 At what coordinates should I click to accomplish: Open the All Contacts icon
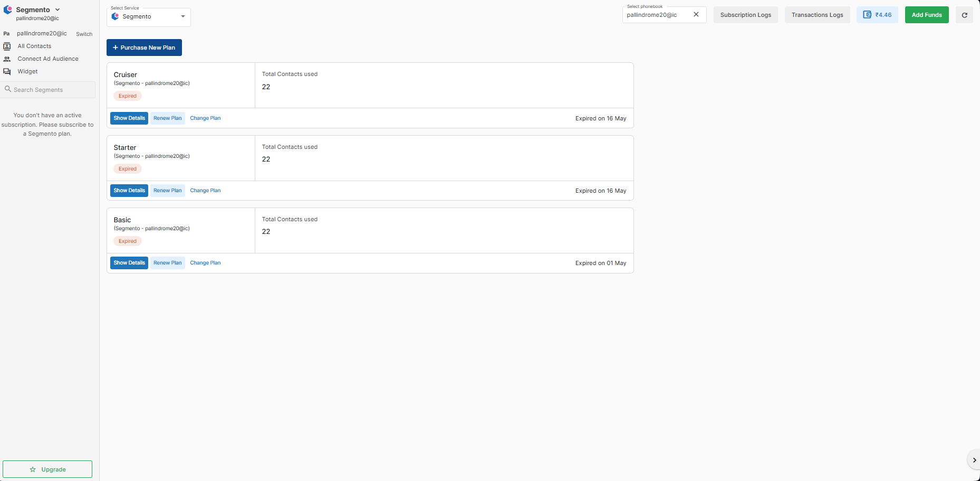[x=7, y=46]
